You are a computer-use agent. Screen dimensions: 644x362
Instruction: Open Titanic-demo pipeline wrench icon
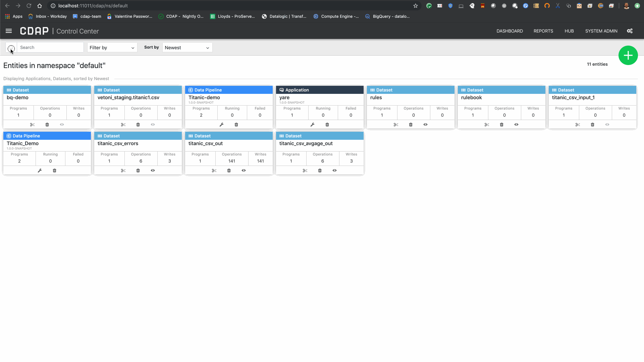(x=221, y=125)
